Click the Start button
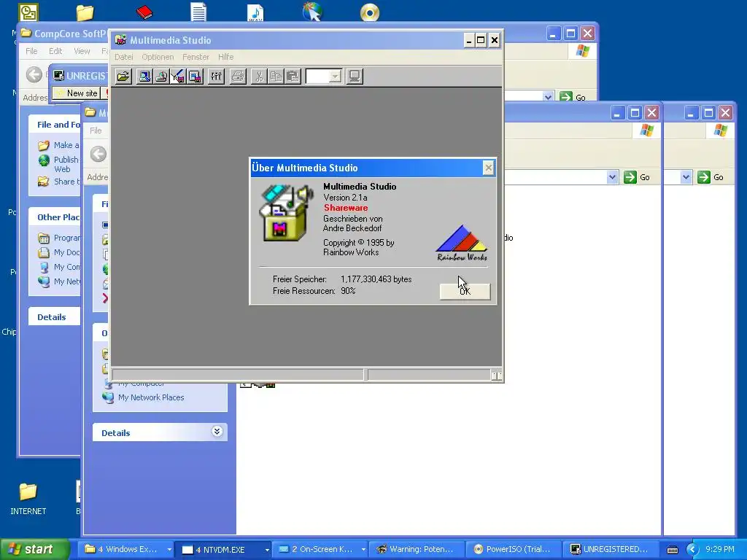Viewport: 747px width, 560px height. point(34,549)
